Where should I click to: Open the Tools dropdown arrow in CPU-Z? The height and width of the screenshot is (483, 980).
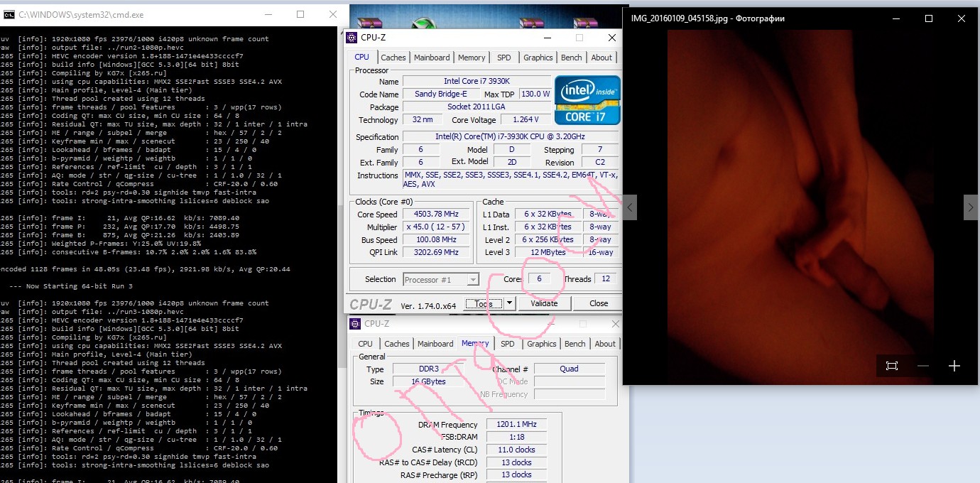click(509, 303)
